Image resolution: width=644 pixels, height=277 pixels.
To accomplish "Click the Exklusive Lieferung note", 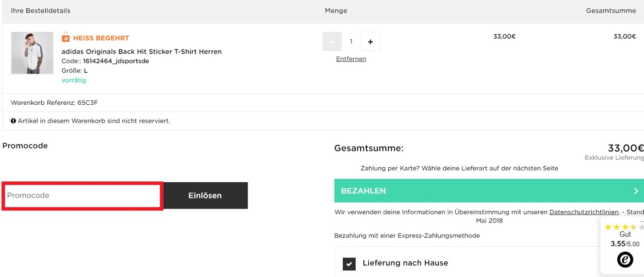I will [614, 158].
